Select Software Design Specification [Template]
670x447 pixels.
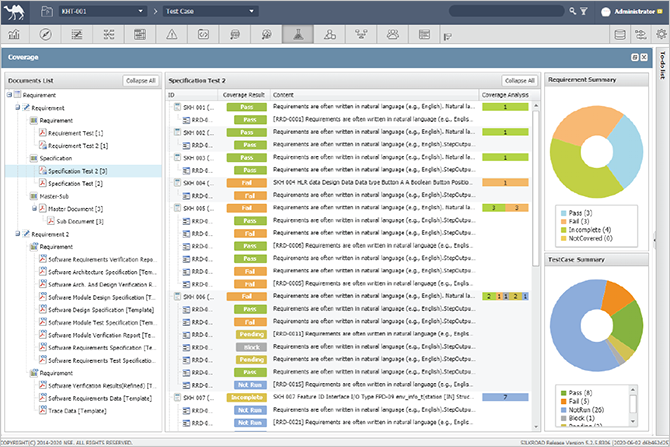tap(101, 310)
